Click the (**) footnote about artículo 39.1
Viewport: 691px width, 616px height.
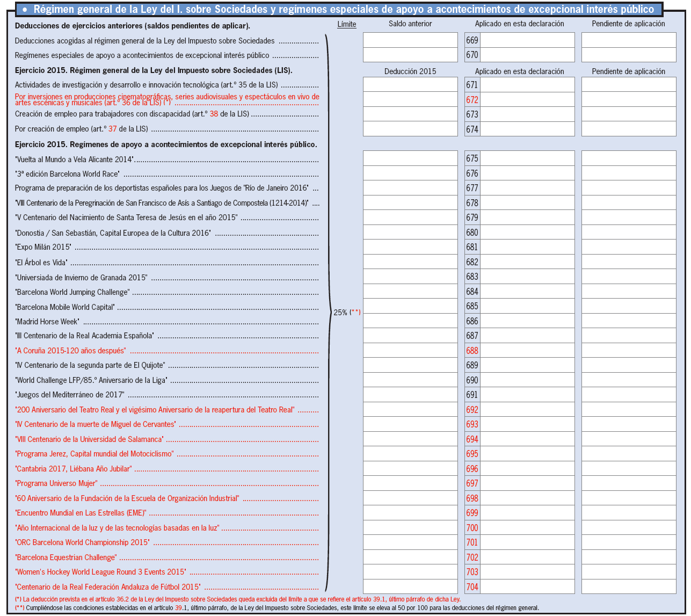[x=277, y=608]
